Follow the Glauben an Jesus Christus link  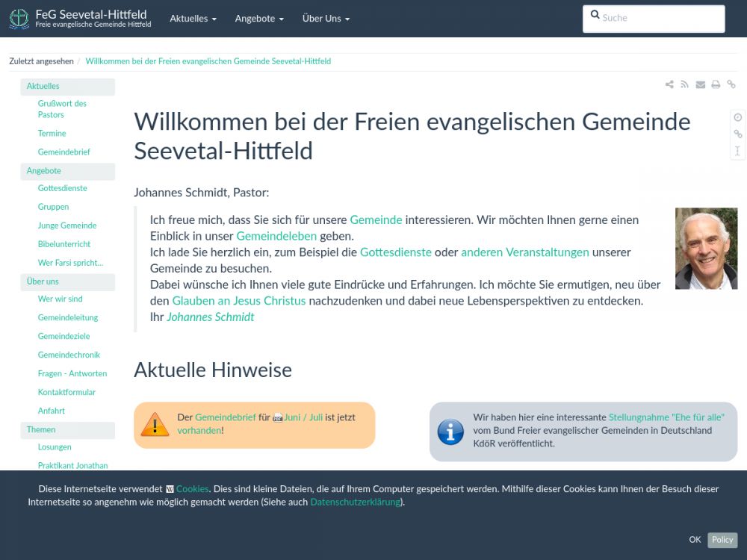[239, 301]
